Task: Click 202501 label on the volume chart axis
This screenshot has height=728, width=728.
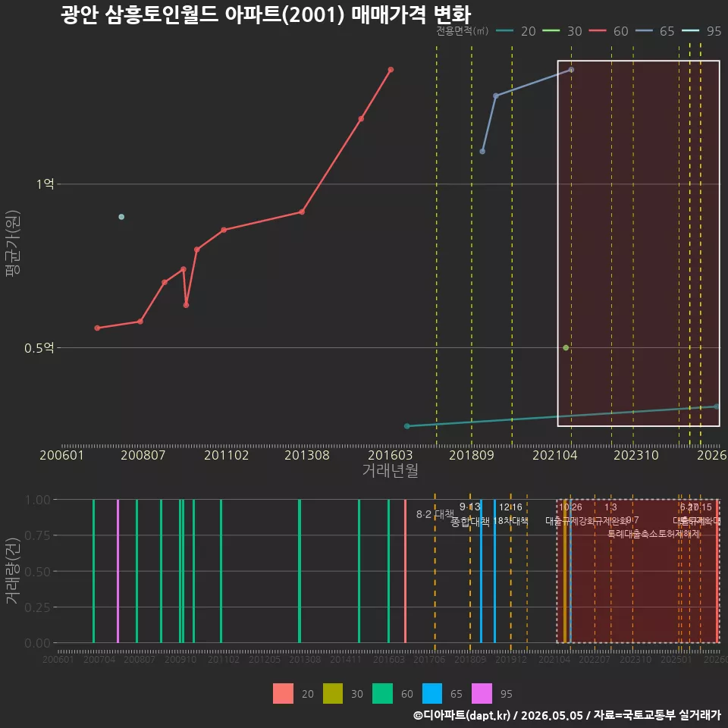Action: pos(676,659)
